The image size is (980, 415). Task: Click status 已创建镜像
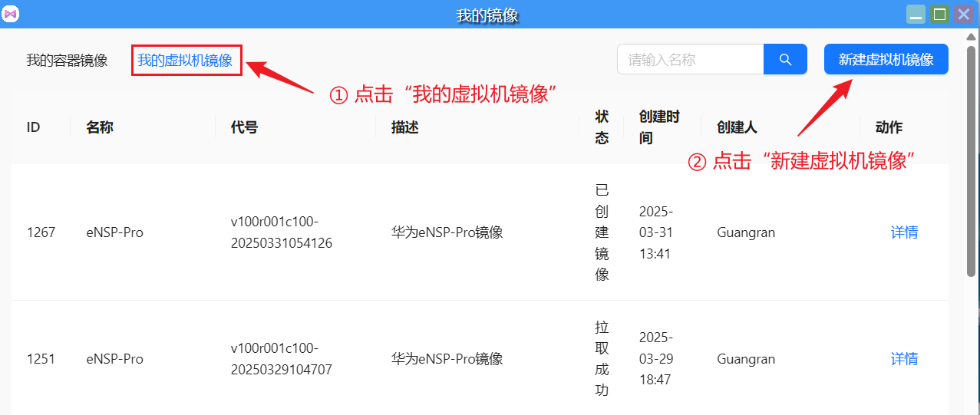coord(602,232)
